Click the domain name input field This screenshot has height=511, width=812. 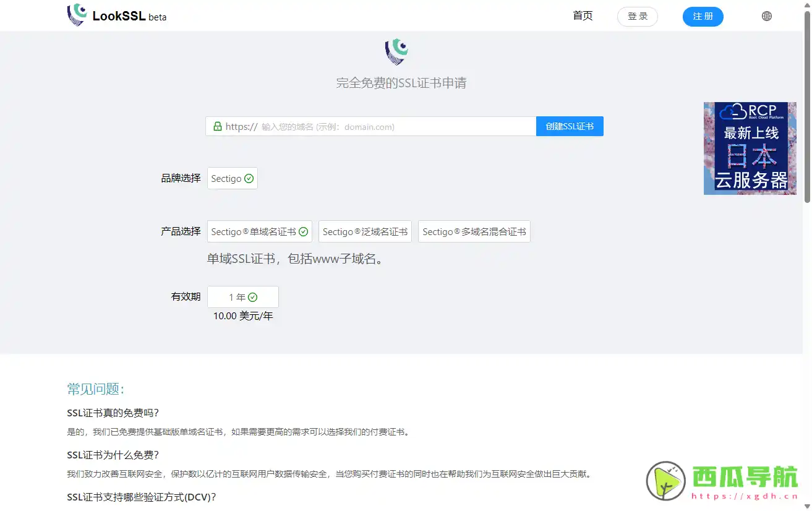[371, 126]
